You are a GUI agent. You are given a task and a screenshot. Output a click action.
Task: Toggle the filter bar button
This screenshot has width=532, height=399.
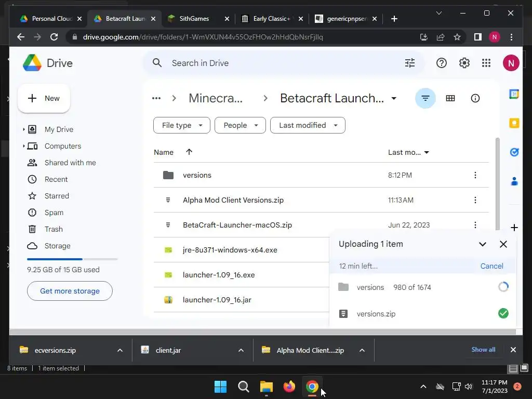tap(425, 98)
